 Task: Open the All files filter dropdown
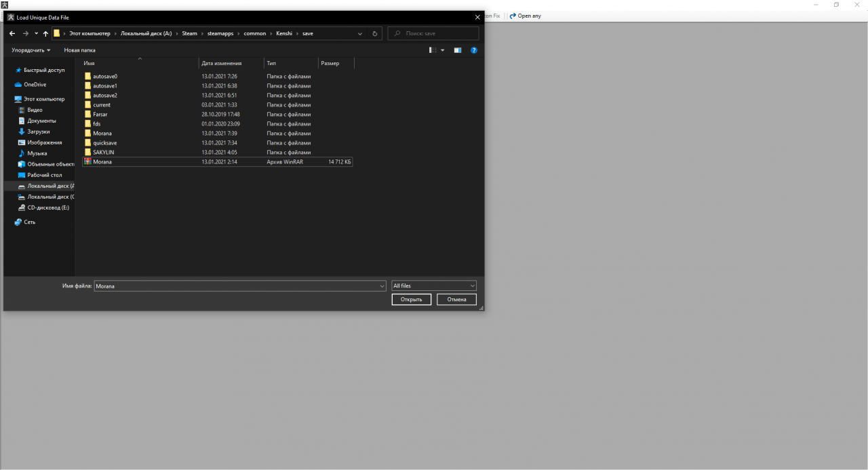pyautogui.click(x=433, y=286)
